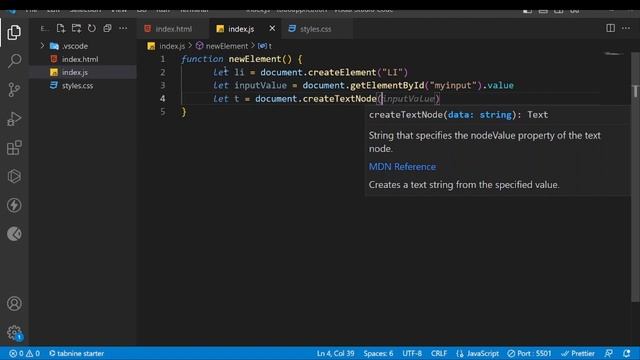Create a new folder in explorer

tap(76, 28)
